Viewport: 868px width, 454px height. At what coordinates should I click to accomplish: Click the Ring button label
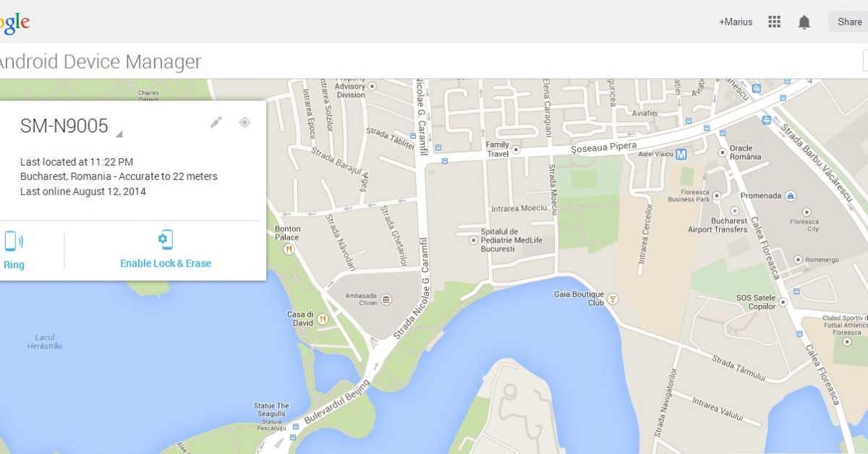[x=14, y=265]
